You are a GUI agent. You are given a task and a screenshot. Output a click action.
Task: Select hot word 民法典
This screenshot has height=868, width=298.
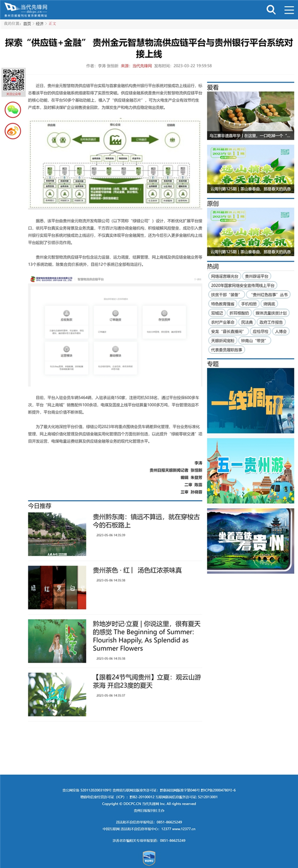[x=247, y=322]
